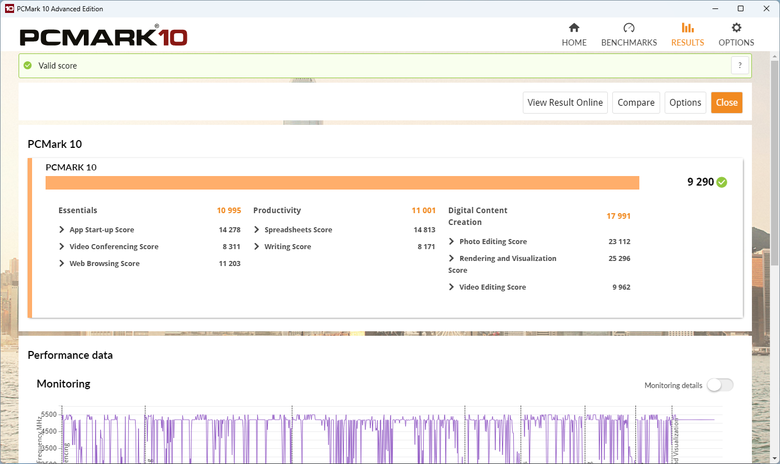This screenshot has height=464, width=780.
Task: Click the Results bar chart icon
Action: pos(687,27)
